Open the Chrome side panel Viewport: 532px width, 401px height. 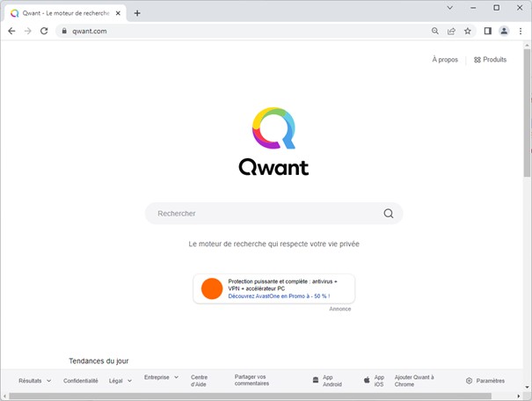pyautogui.click(x=487, y=31)
